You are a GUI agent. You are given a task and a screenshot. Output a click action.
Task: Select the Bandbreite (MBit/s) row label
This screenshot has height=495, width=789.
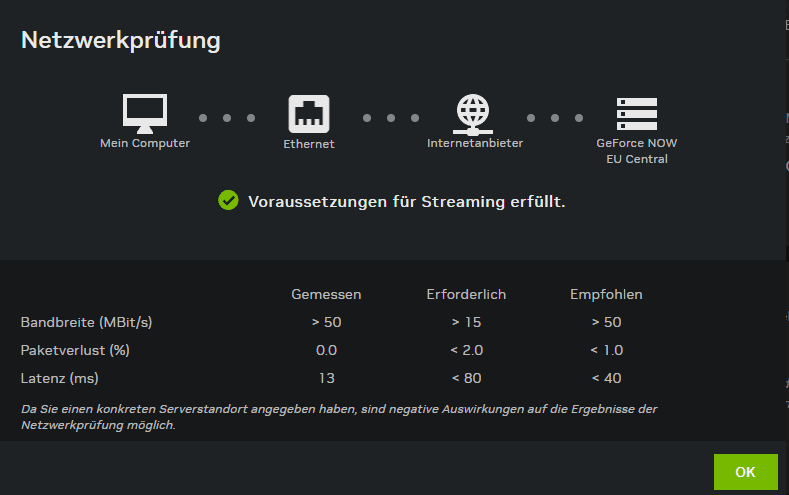tap(86, 322)
